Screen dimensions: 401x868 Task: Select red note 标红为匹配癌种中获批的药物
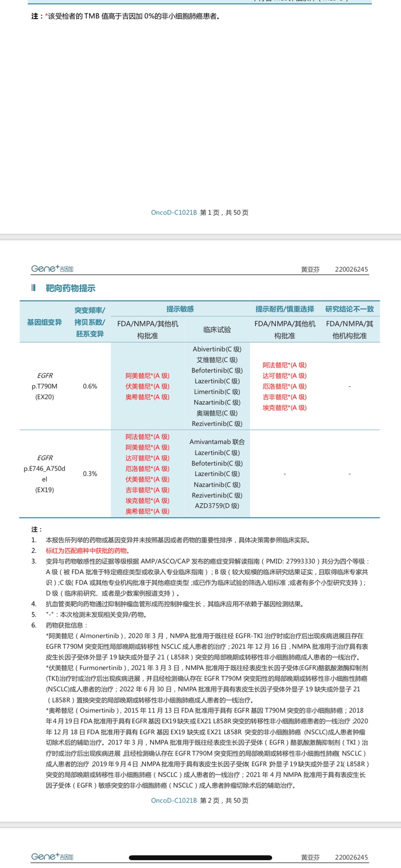pyautogui.click(x=88, y=551)
